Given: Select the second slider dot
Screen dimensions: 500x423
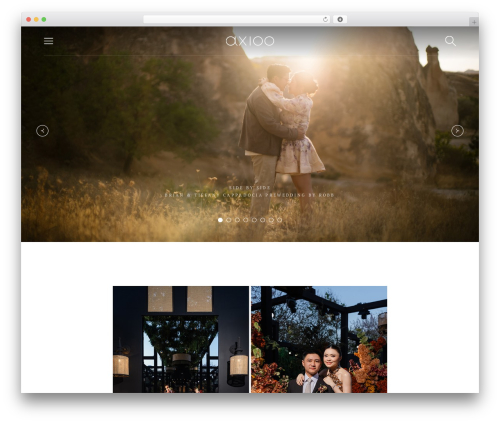Looking at the screenshot, I should [229, 220].
